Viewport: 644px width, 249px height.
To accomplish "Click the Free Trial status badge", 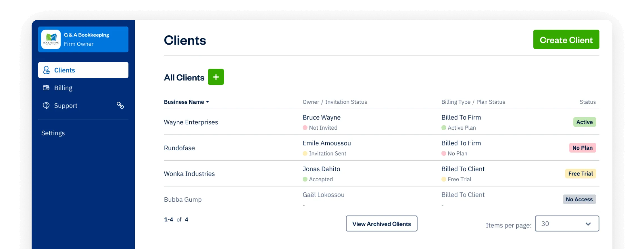I will 580,174.
